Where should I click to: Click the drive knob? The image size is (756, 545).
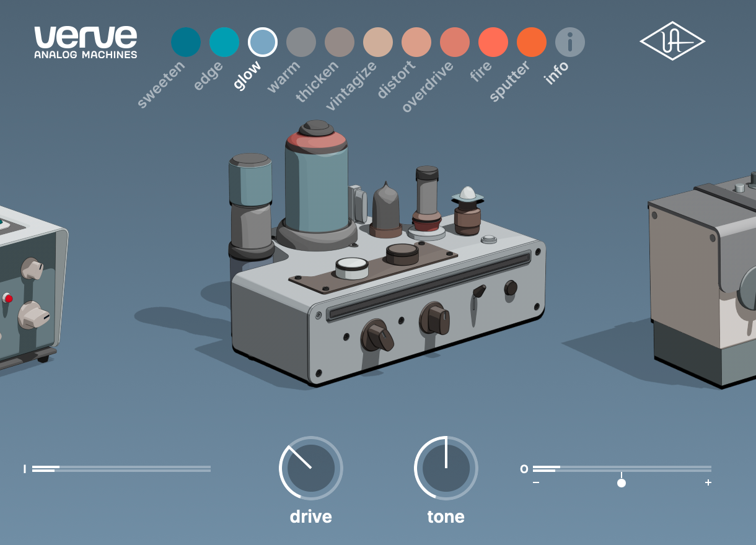[311, 468]
